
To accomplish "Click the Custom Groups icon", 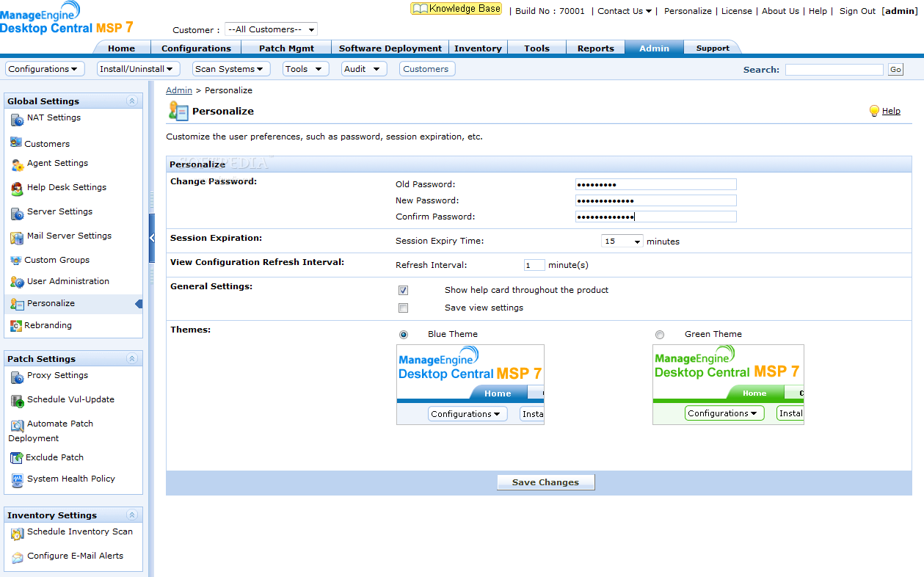I will coord(16,260).
